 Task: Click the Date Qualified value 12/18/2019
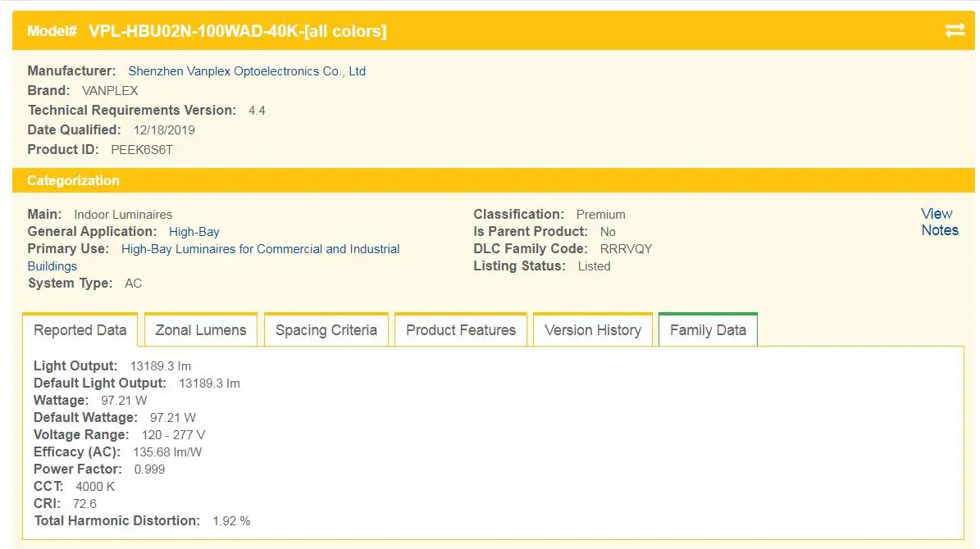[164, 130]
